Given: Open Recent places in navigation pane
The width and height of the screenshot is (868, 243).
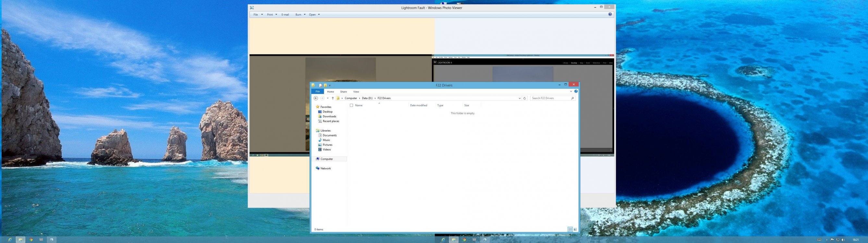Looking at the screenshot, I should point(331,121).
